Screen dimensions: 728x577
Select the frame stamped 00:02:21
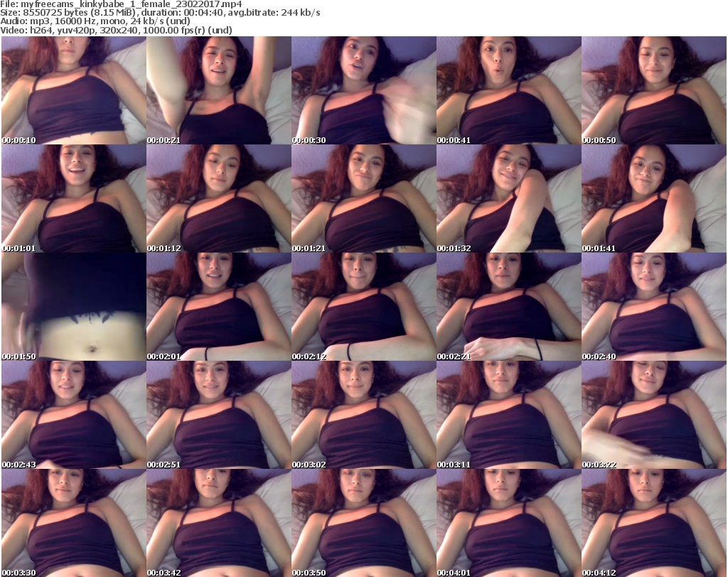[509, 307]
